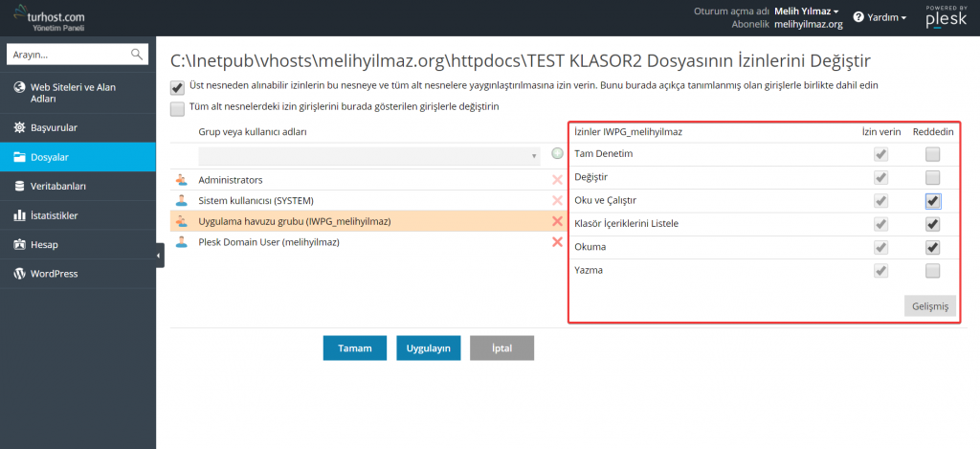Click the Tamam button
Viewport: 980px width, 449px height.
[354, 348]
